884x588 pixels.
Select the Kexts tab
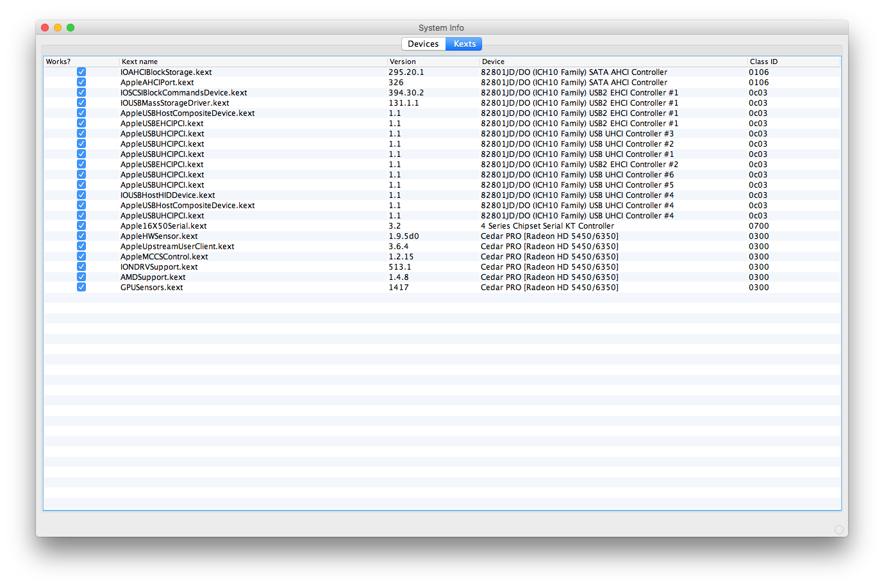click(464, 44)
